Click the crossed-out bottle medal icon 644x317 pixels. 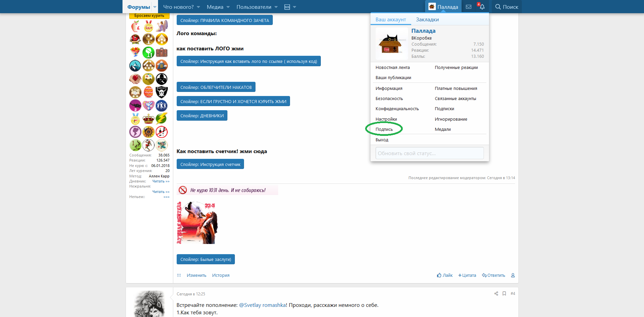[162, 132]
